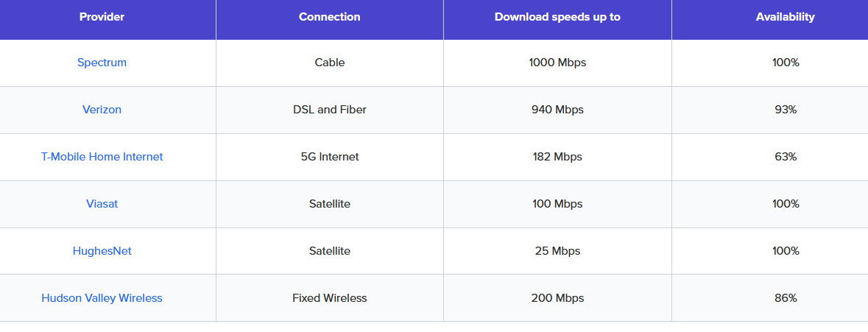Screen dimensions: 868x332
Task: Select the Connection column header
Action: (x=329, y=17)
